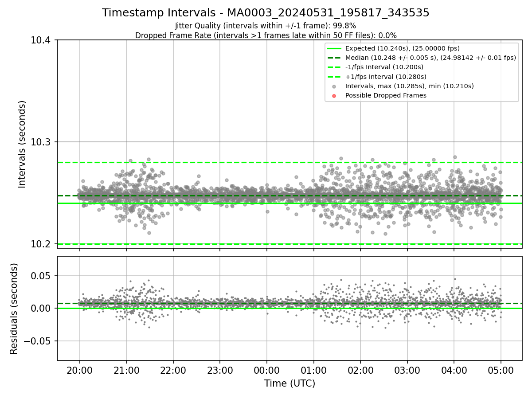532x399 pixels.
Task: Click the −0.05 residual tick label
Action: [38, 341]
